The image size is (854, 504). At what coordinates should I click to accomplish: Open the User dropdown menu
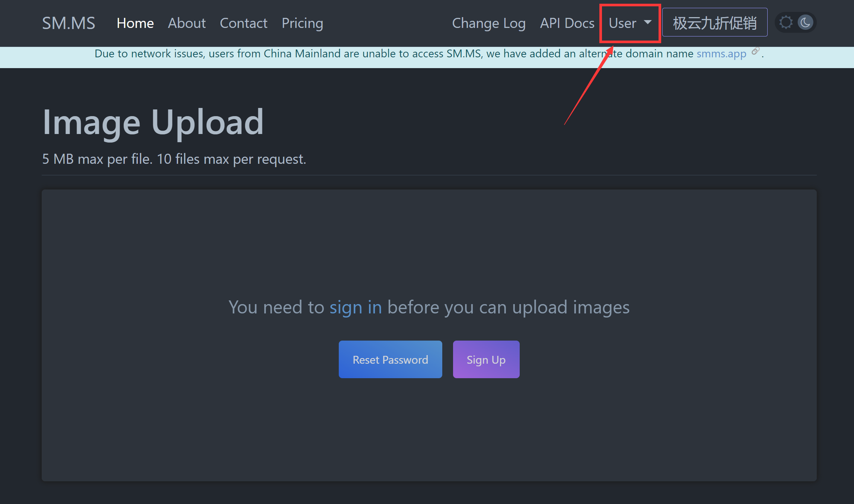(x=628, y=23)
